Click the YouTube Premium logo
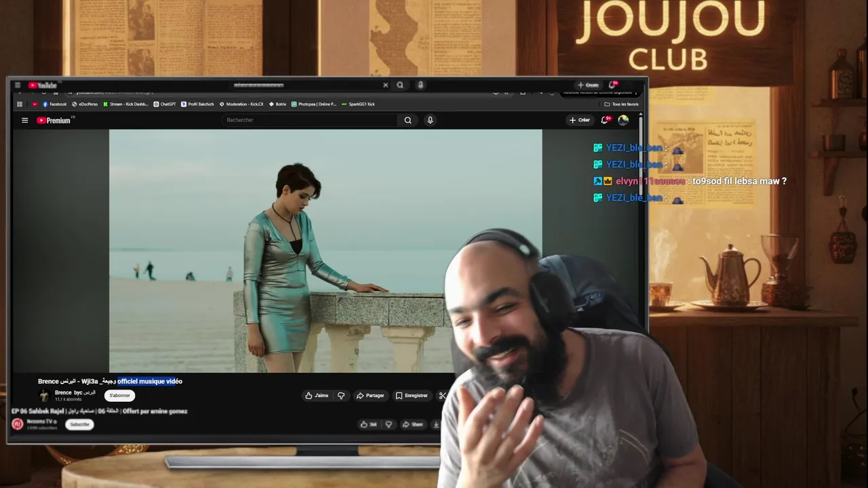 pos(54,120)
